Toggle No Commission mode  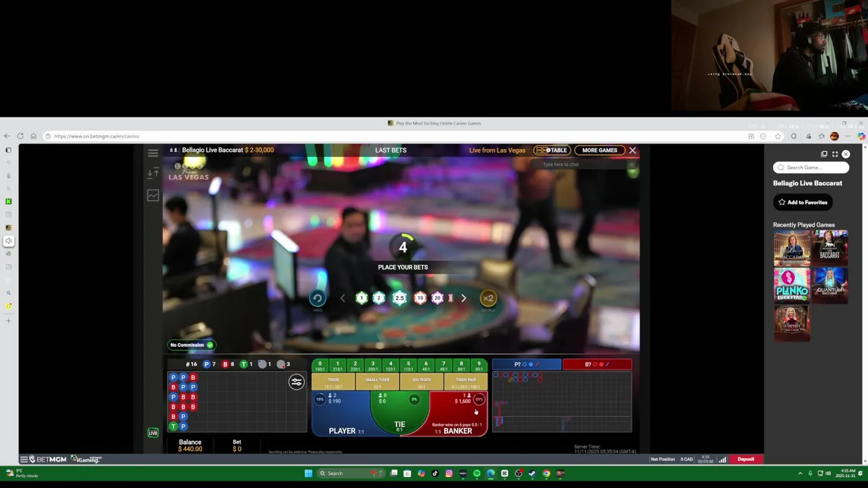point(192,345)
